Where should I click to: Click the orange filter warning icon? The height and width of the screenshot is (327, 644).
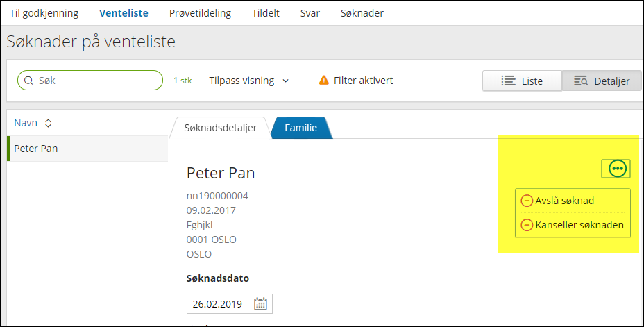(x=324, y=80)
